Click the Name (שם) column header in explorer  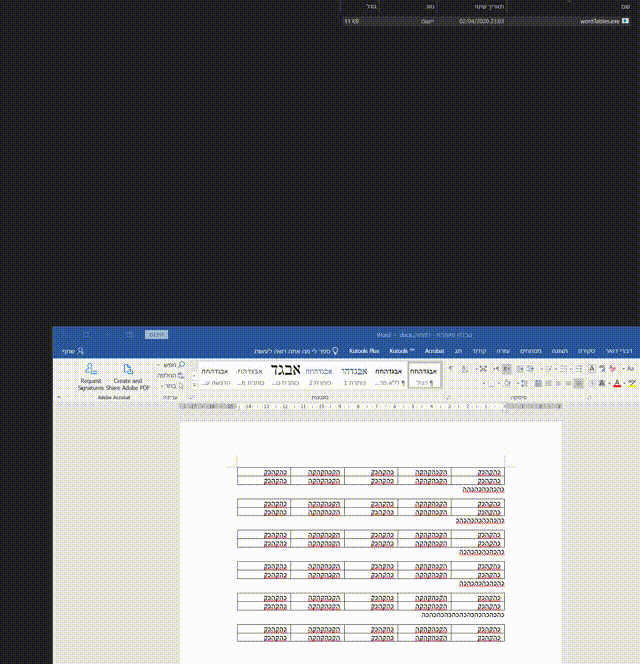tap(626, 7)
